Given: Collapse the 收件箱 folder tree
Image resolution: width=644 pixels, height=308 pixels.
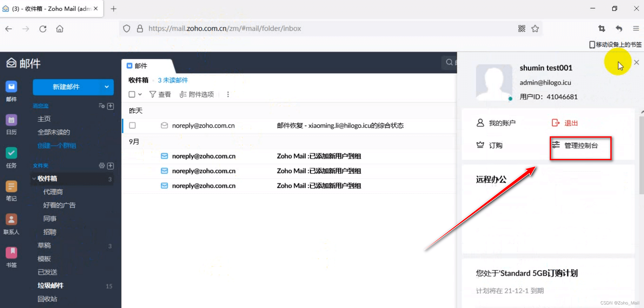Looking at the screenshot, I should coord(34,179).
